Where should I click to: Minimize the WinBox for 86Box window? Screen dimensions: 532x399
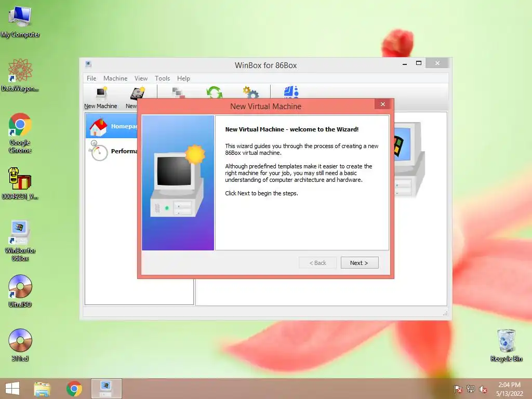click(x=404, y=63)
